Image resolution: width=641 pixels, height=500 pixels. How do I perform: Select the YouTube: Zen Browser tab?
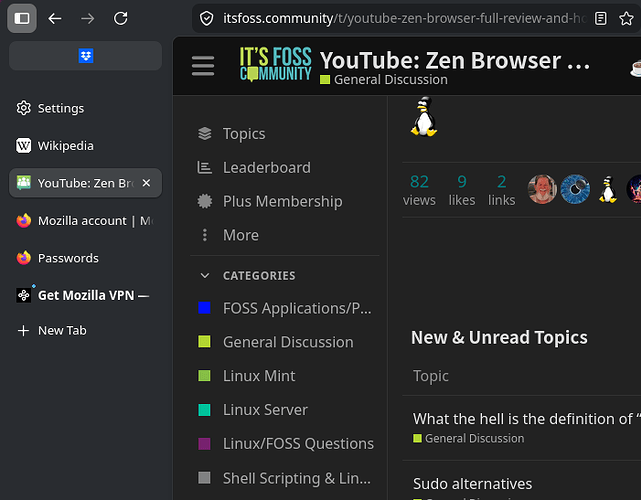(x=85, y=183)
